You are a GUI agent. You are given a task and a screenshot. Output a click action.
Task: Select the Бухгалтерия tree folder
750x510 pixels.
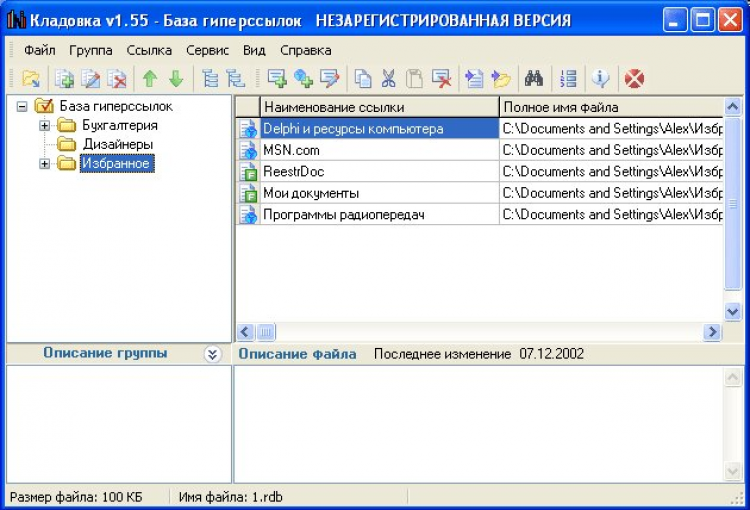pos(120,125)
